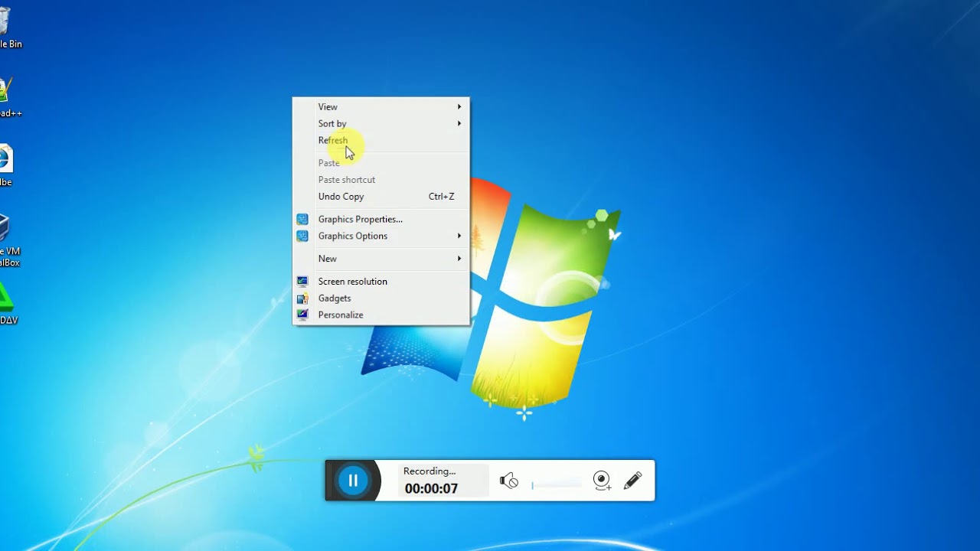Open the pencil annotation tool
Image resolution: width=980 pixels, height=551 pixels.
[x=632, y=481]
